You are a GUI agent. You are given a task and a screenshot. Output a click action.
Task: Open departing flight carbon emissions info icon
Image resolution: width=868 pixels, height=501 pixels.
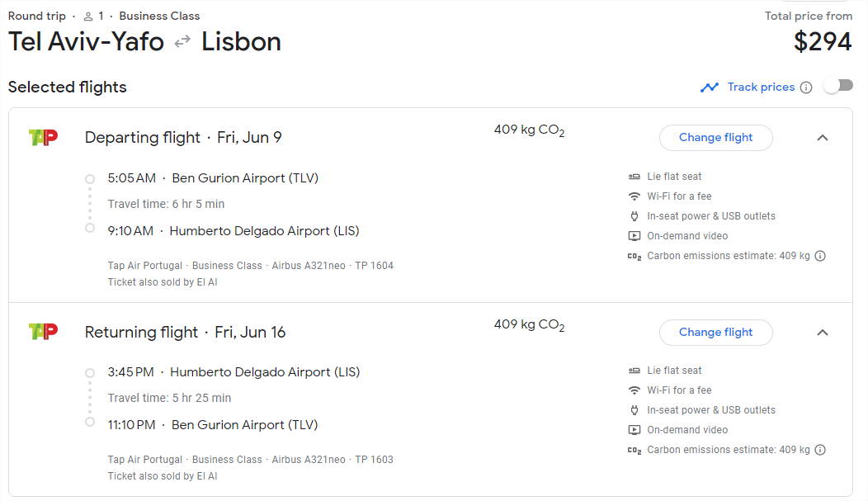820,256
